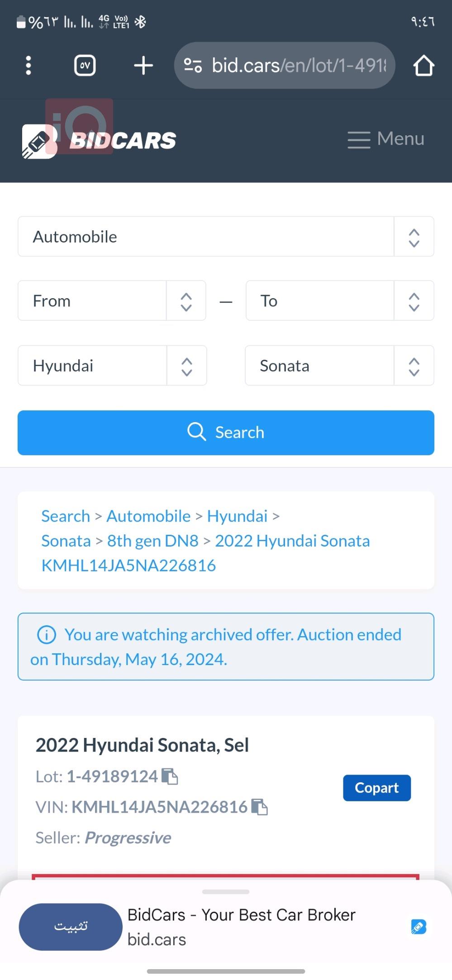
Task: Open the hamburger Menu
Action: point(386,139)
